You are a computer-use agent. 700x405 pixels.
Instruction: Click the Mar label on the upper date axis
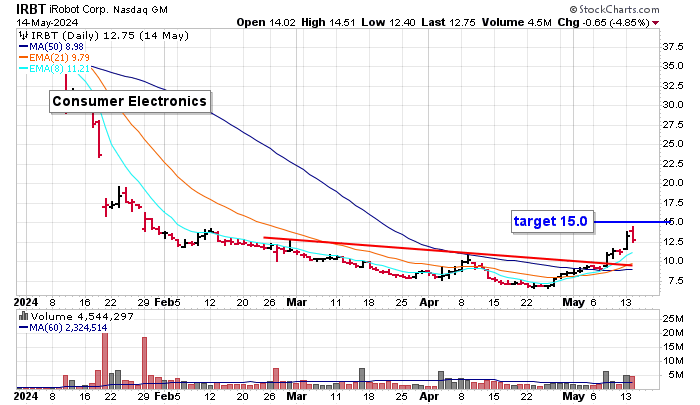click(296, 302)
